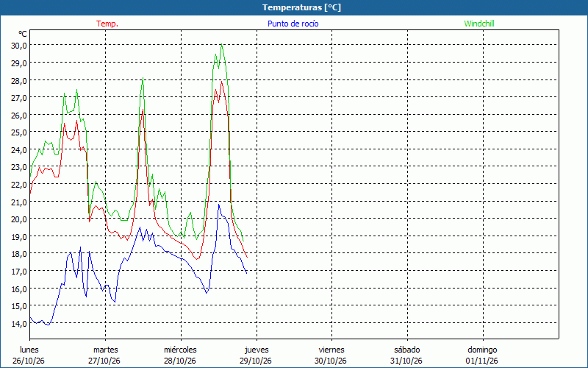Image resolution: width=588 pixels, height=368 pixels.
Task: Click the 25,0 y-axis value
Action: point(19,132)
